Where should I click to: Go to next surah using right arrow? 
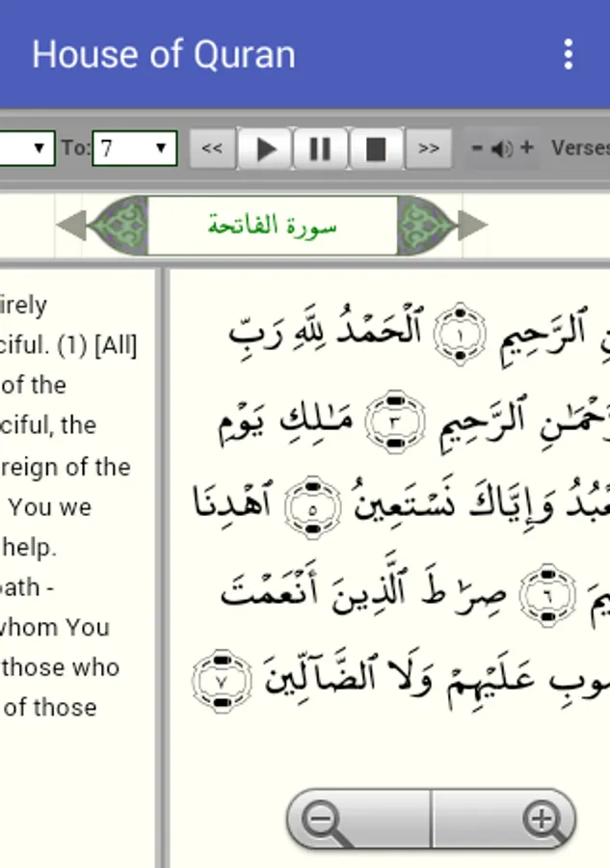(473, 226)
